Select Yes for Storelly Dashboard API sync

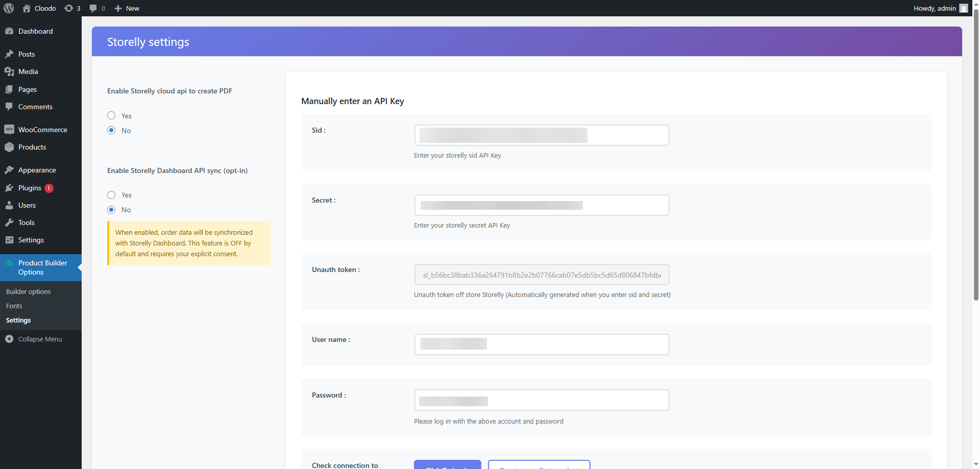coord(111,194)
